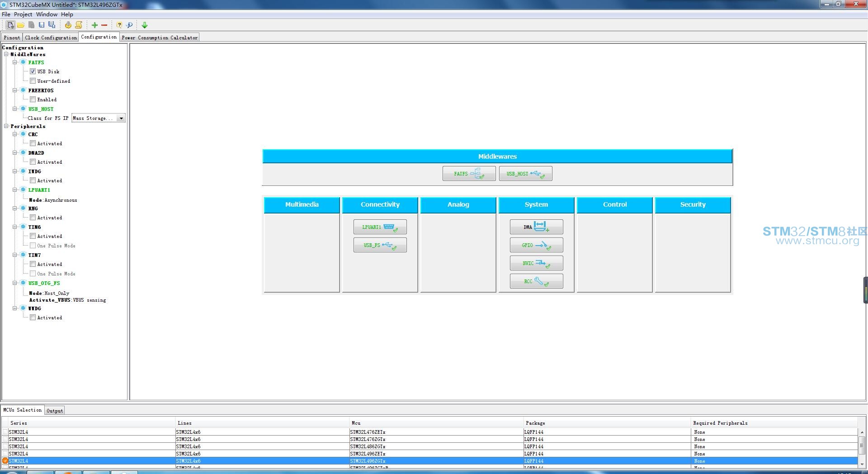Open the Project menu

[x=23, y=14]
